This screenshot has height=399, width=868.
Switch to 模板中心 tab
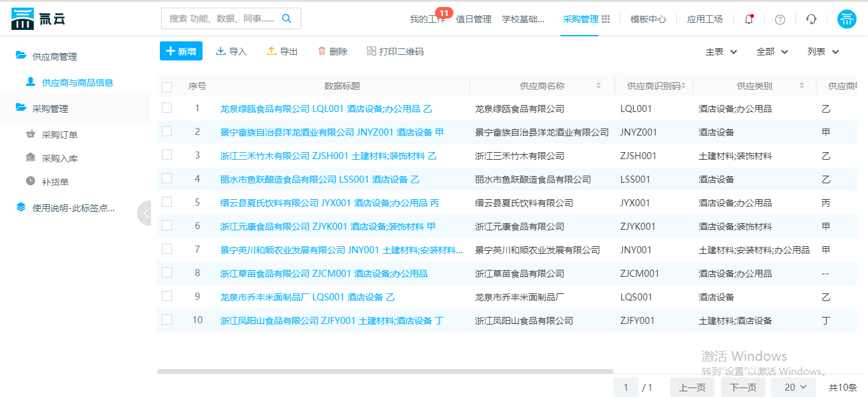[x=648, y=19]
